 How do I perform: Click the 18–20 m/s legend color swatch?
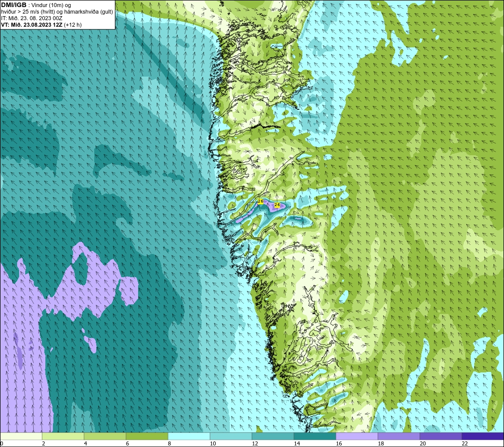tap(399, 436)
